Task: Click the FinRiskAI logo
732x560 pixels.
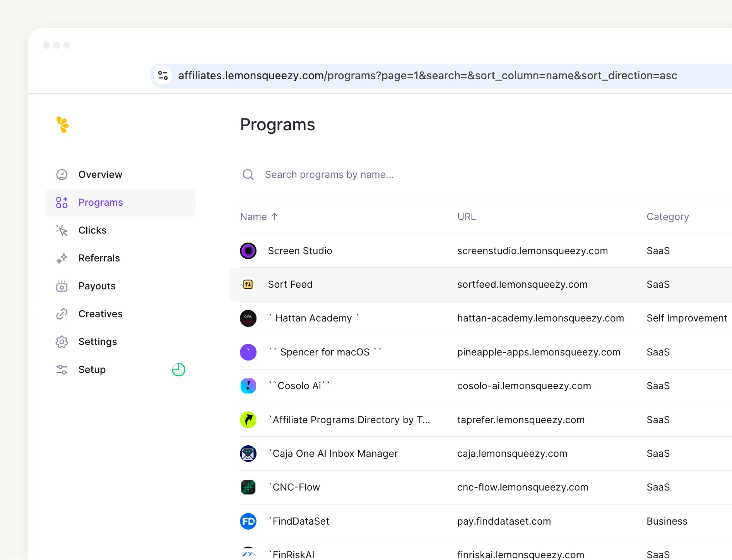Action: (248, 553)
